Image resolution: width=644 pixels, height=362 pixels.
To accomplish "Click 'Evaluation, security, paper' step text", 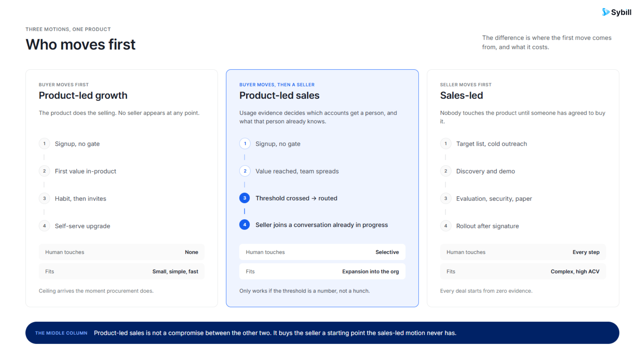I will pyautogui.click(x=494, y=199).
